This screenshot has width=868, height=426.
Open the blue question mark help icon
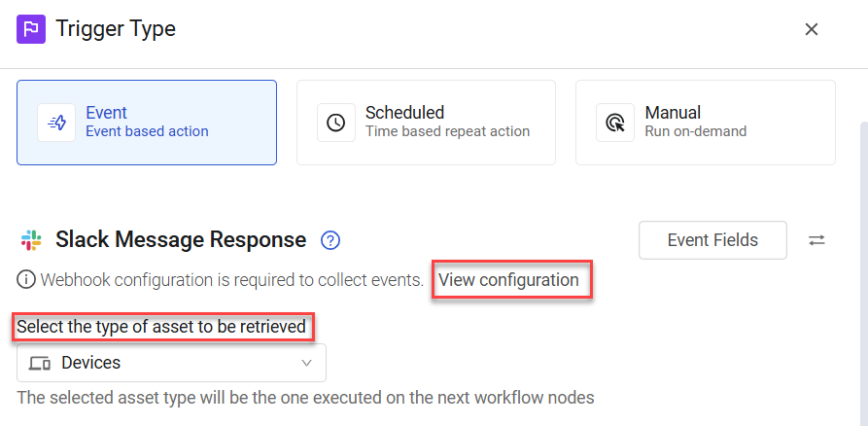click(330, 240)
